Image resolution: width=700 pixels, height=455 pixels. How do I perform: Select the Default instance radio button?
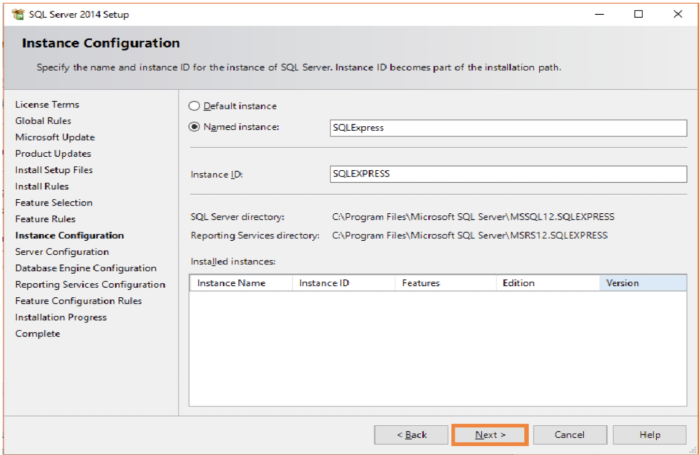(194, 106)
